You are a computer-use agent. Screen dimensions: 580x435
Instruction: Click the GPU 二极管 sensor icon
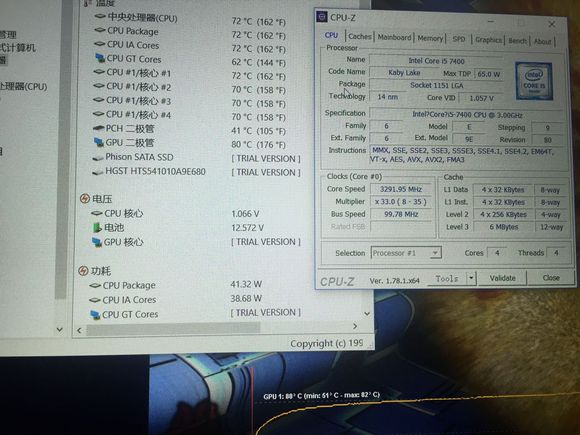coord(98,142)
